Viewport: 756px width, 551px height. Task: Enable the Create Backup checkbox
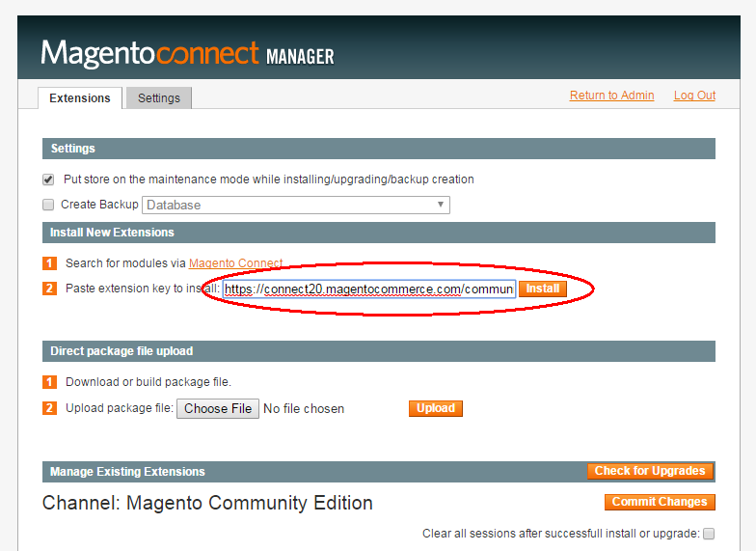(48, 205)
